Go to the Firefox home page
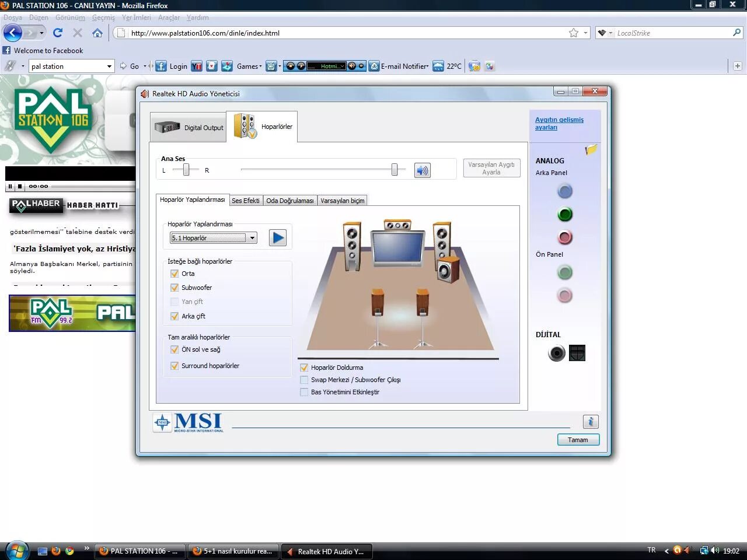This screenshot has height=560, width=747. point(97,33)
